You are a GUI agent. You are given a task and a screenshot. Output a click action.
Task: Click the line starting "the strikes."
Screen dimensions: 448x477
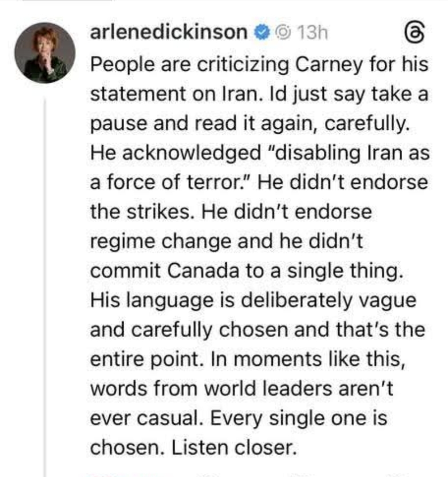tap(230, 212)
